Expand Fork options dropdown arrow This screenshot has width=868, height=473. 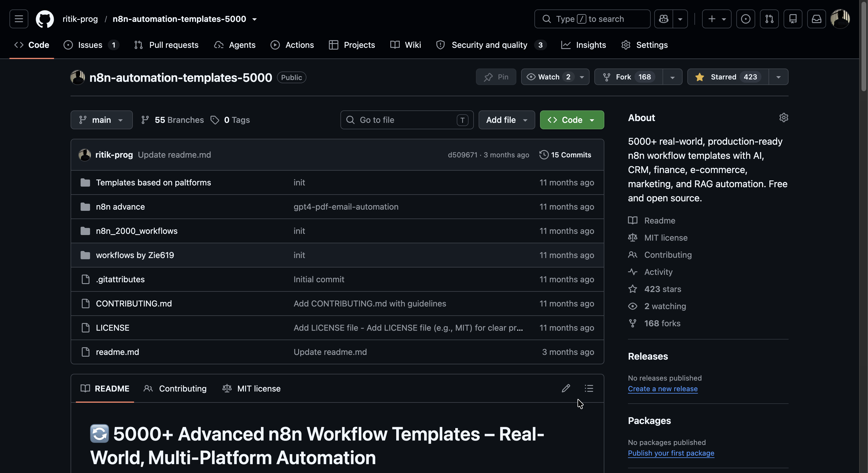click(x=672, y=77)
